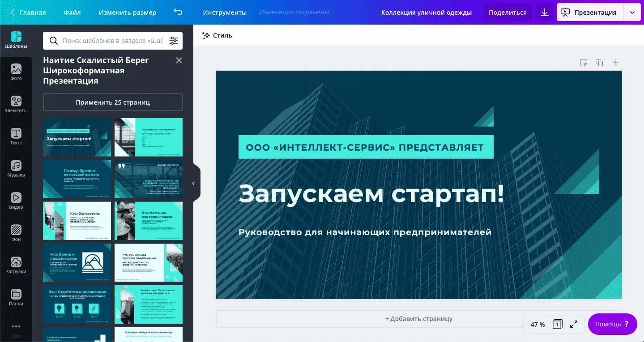The height and width of the screenshot is (342, 644).
Task: Enter fullscreen mode icon
Action: point(574,325)
